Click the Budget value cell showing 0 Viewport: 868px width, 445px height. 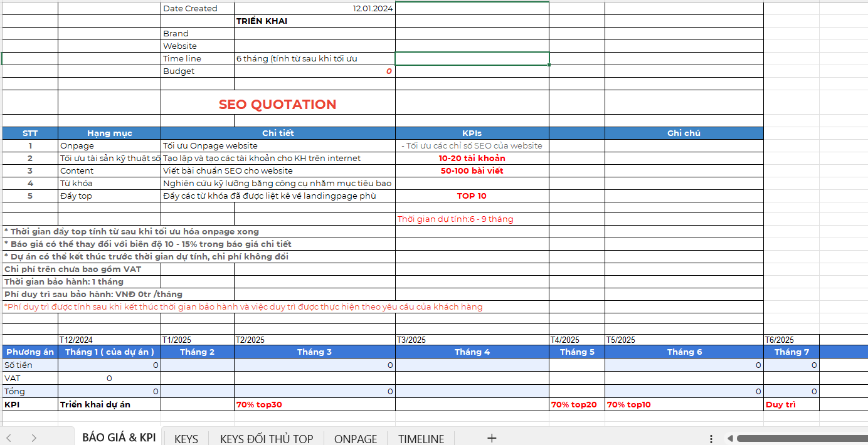(x=314, y=71)
